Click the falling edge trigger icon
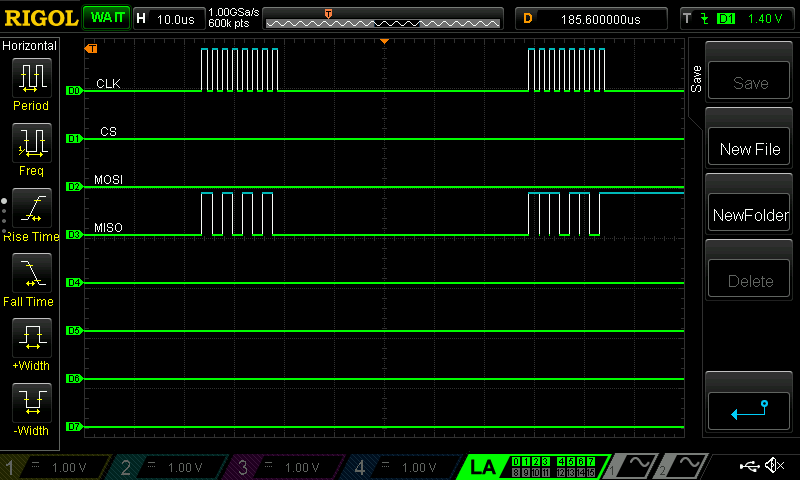Screen dimensions: 800x480 (705, 19)
